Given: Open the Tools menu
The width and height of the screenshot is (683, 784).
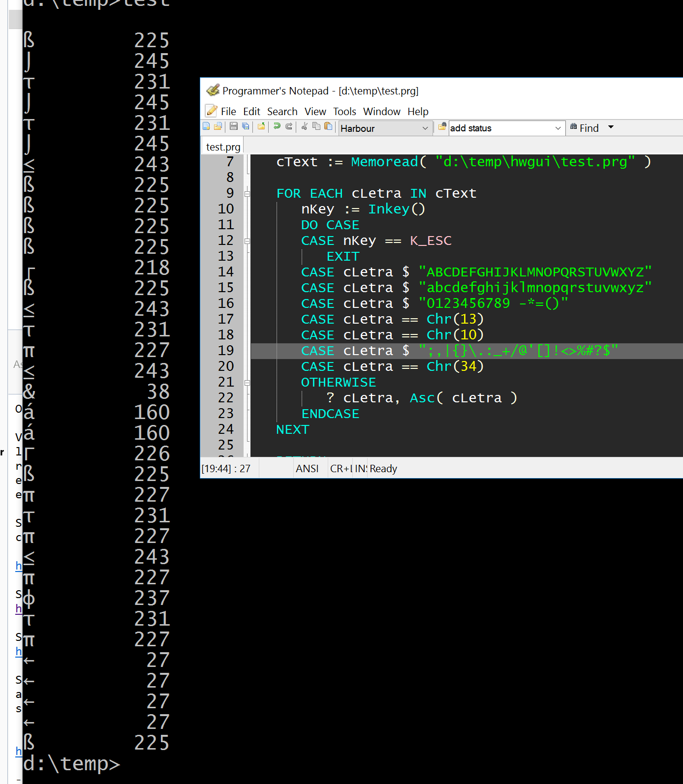Looking at the screenshot, I should click(344, 112).
